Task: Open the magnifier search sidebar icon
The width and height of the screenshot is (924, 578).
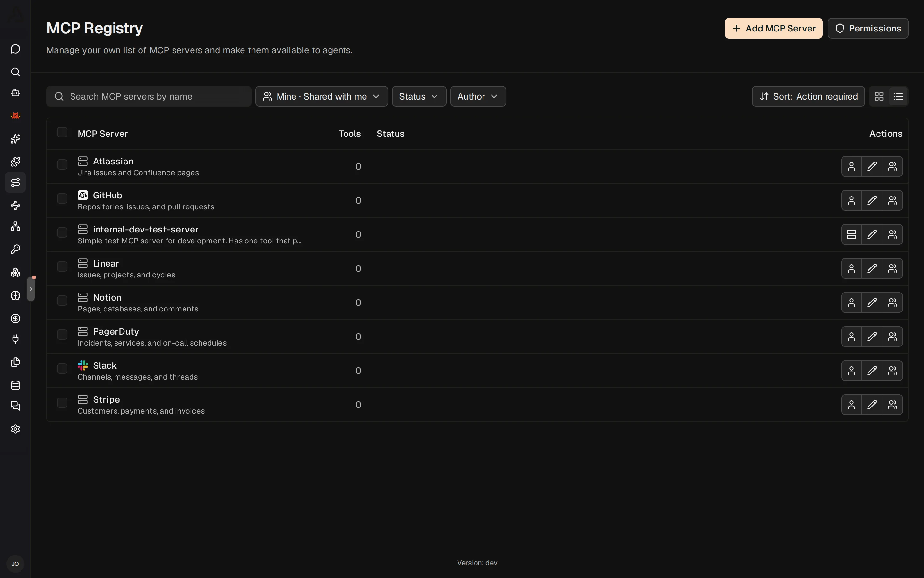Action: point(15,72)
